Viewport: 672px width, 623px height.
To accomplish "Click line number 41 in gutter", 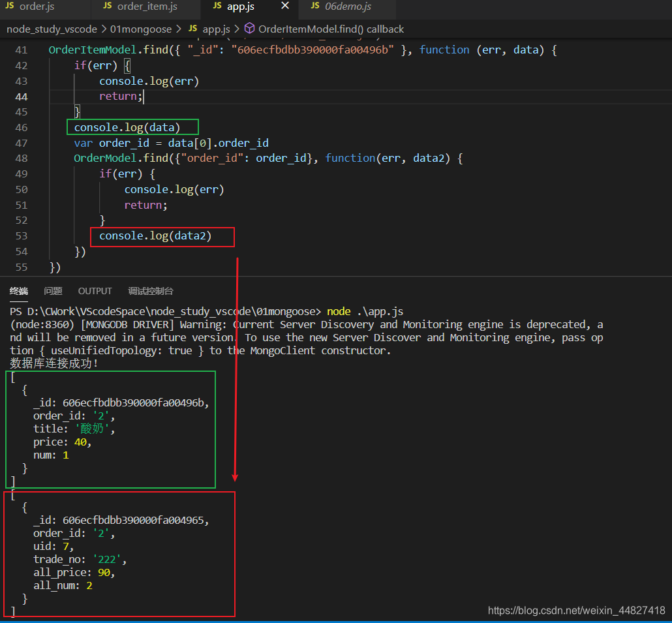I will 22,50.
